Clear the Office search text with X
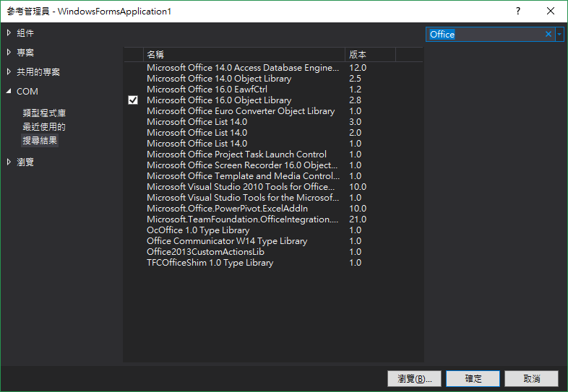568x392 pixels. [x=548, y=35]
